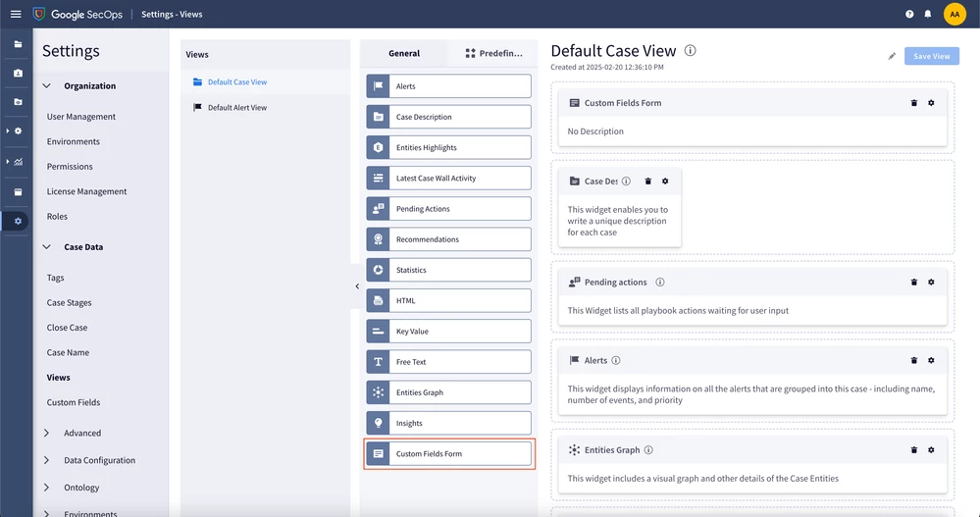Click the top folder icon in left rail
Screen dimensions: 980x517
tap(18, 44)
